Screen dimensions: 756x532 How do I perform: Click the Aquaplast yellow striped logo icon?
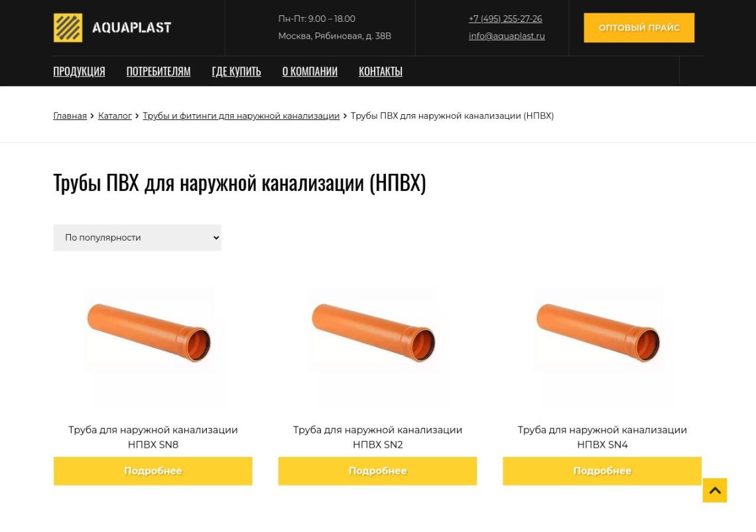68,27
